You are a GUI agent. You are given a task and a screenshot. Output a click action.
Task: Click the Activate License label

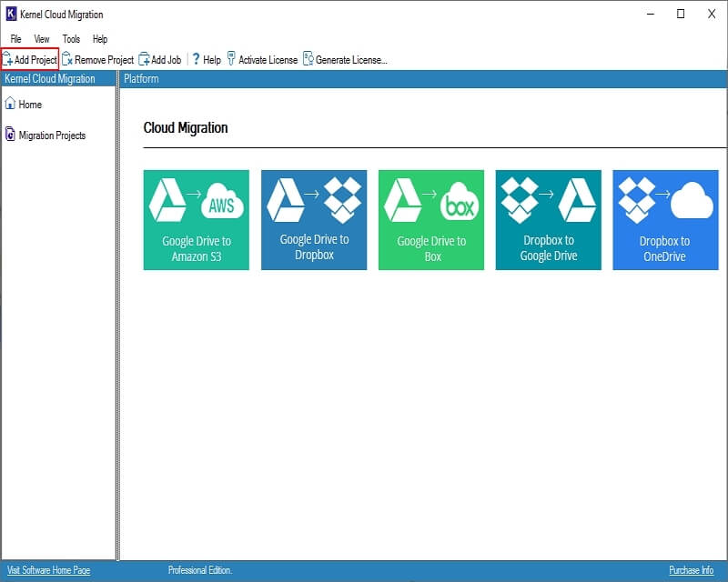[x=268, y=60]
